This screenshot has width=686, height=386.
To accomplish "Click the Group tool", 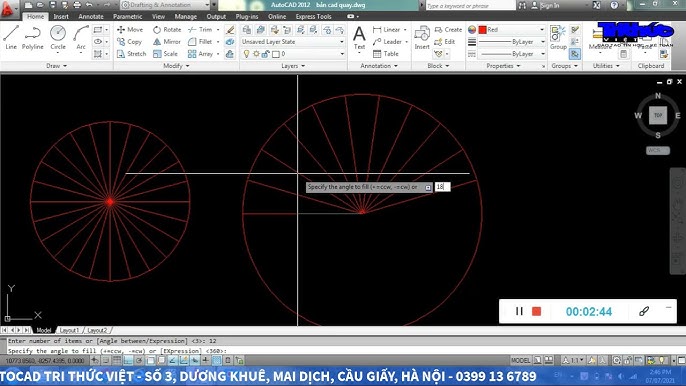I will click(558, 38).
